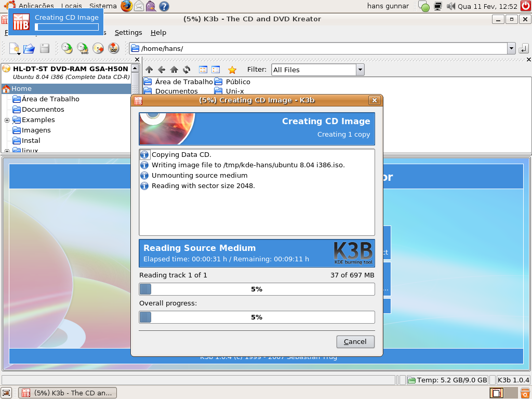This screenshot has width=532, height=399.
Task: Click the trash icon in the bottom panel
Action: (525, 393)
